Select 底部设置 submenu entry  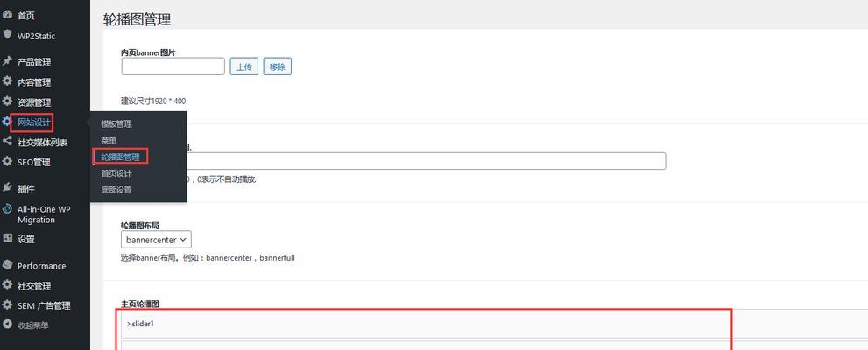pos(116,190)
